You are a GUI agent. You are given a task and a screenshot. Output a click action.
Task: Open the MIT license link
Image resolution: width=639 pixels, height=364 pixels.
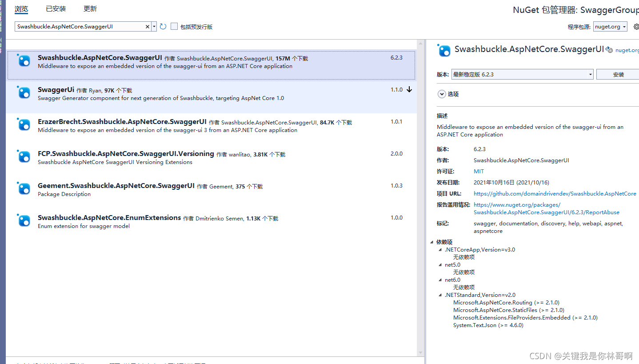(x=479, y=171)
